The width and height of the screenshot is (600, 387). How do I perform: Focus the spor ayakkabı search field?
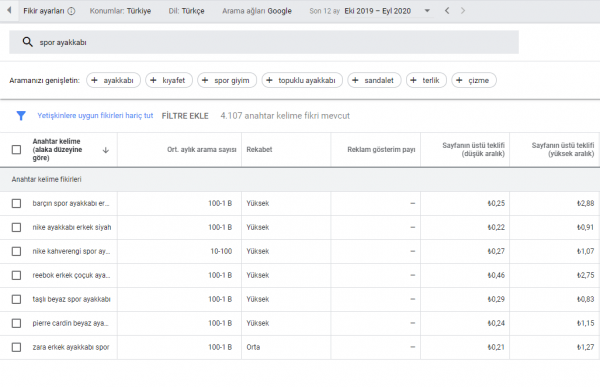coord(264,42)
